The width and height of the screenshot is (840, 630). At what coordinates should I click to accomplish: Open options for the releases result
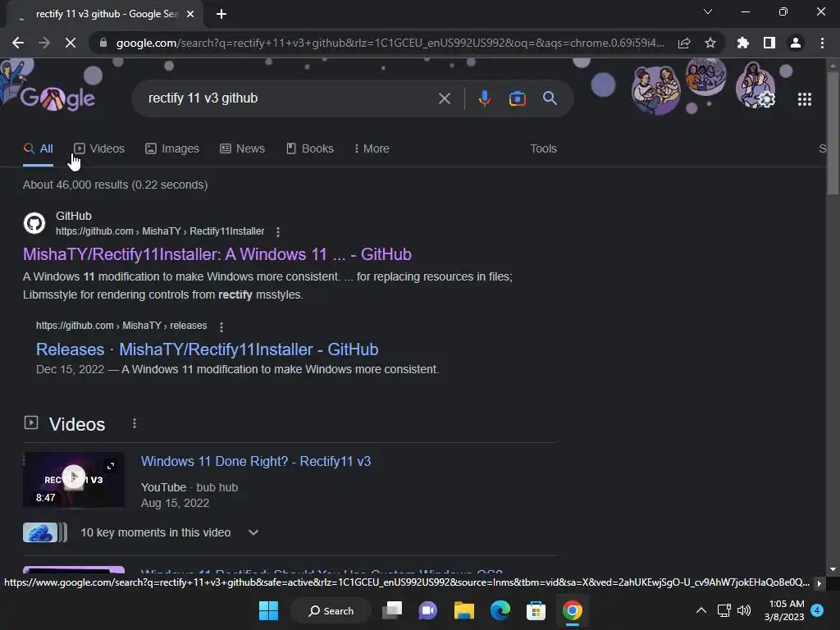(221, 326)
